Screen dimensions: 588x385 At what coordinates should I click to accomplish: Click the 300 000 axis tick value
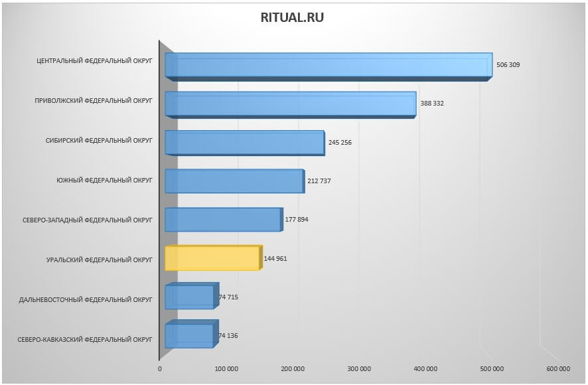[359, 369]
